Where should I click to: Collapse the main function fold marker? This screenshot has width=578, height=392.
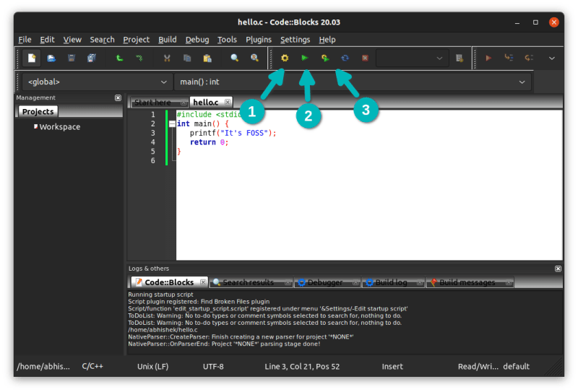tap(172, 123)
